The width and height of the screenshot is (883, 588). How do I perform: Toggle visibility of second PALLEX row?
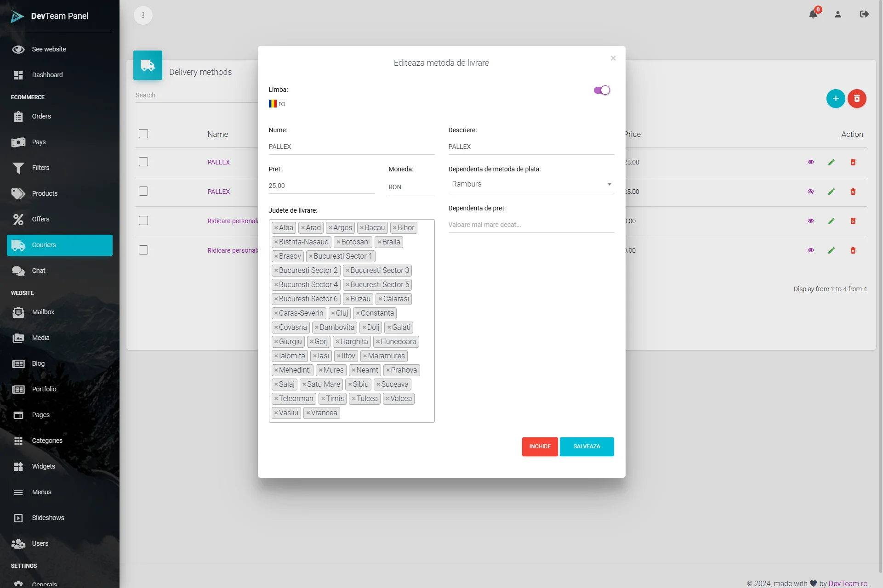[810, 192]
